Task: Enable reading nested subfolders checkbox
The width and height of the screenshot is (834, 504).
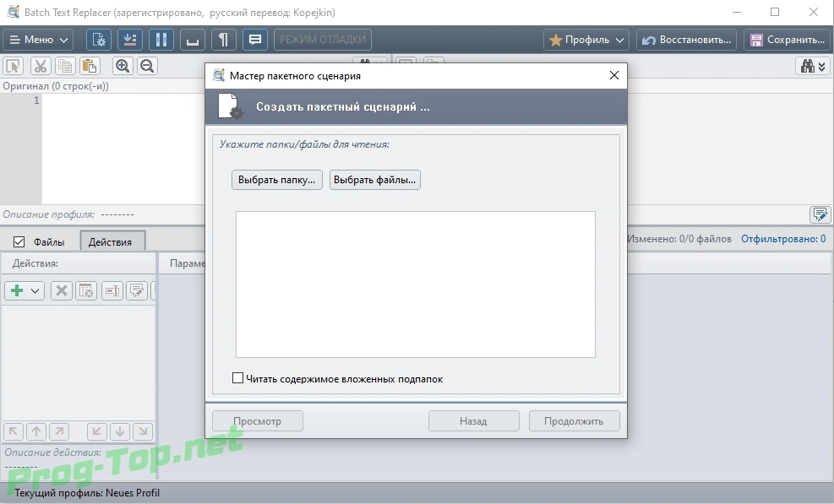Action: [x=237, y=378]
